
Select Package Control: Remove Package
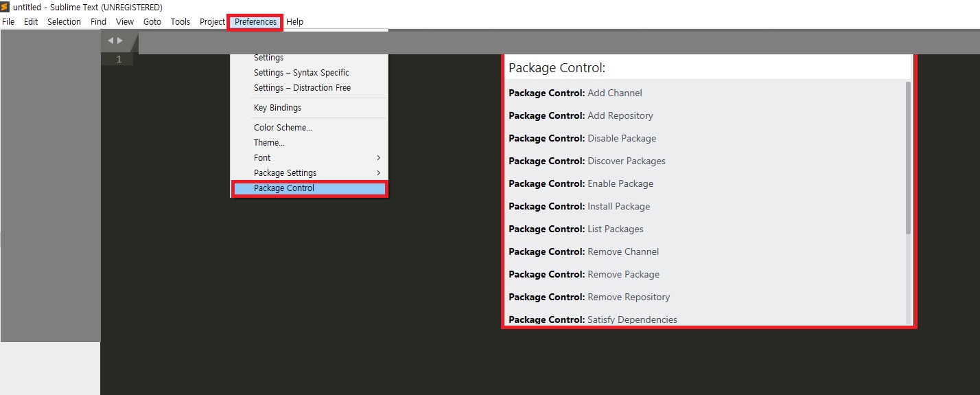[705, 274]
